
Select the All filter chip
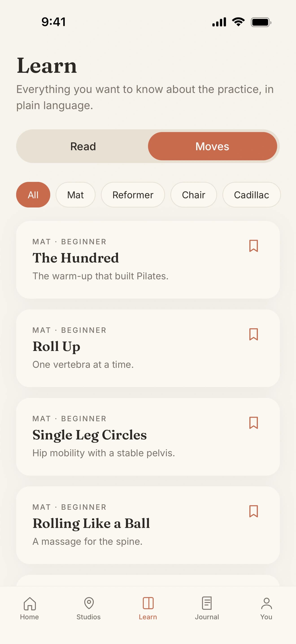tap(33, 195)
